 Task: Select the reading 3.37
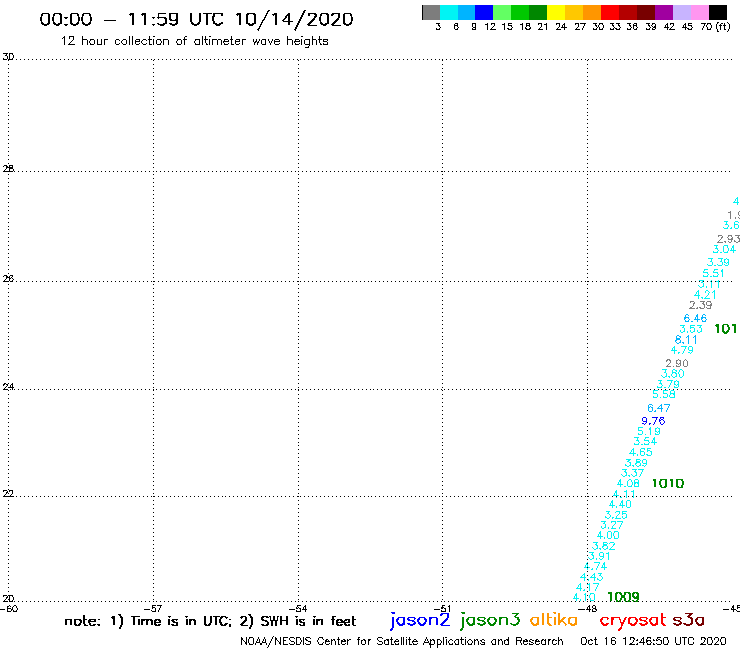632,473
